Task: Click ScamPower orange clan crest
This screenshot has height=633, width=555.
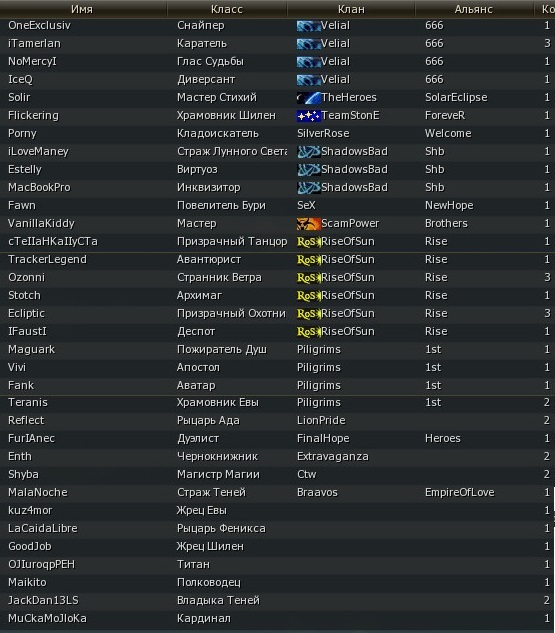Action: [308, 224]
